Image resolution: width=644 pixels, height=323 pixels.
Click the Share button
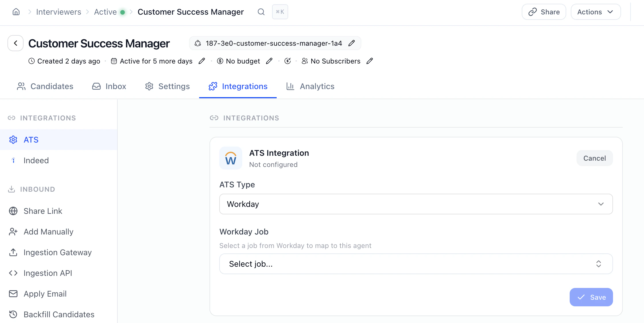pos(544,12)
